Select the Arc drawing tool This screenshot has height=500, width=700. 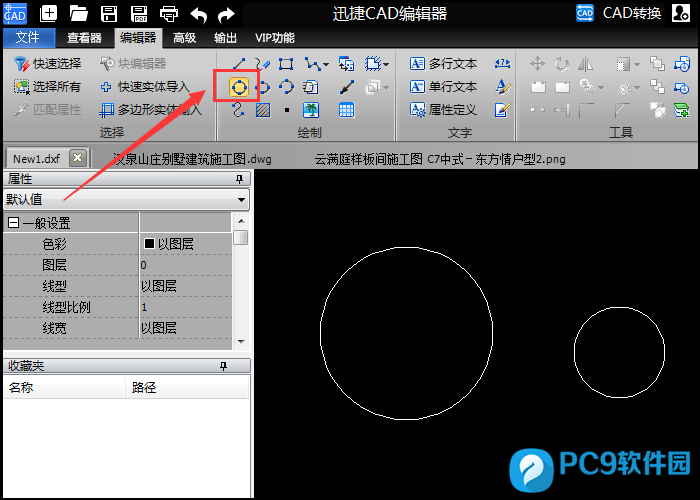point(286,87)
